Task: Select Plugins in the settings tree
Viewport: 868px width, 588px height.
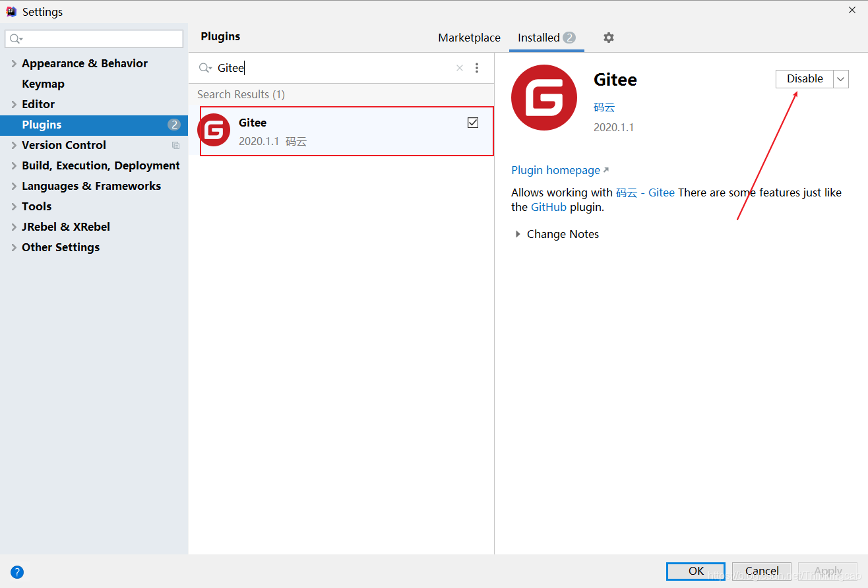Action: pos(94,125)
